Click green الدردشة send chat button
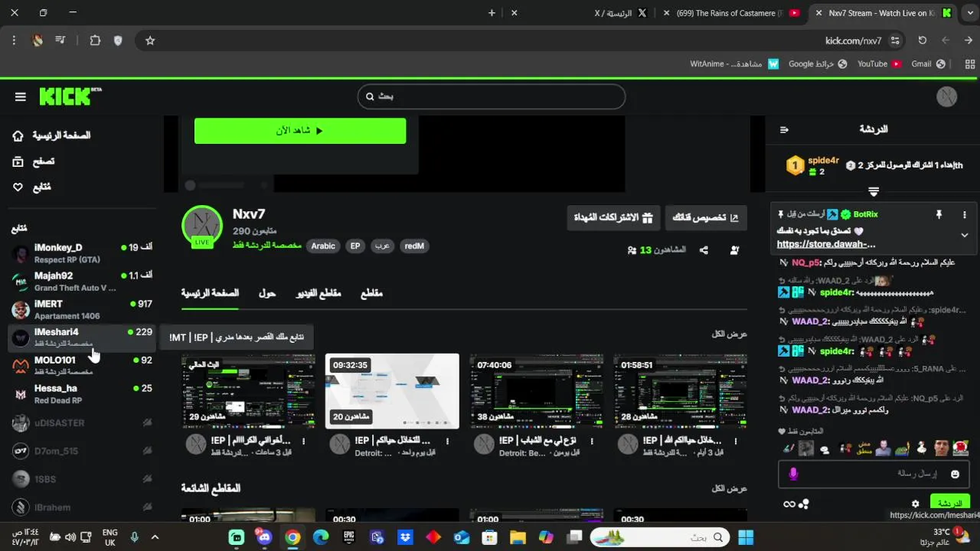This screenshot has height=551, width=980. pyautogui.click(x=950, y=503)
